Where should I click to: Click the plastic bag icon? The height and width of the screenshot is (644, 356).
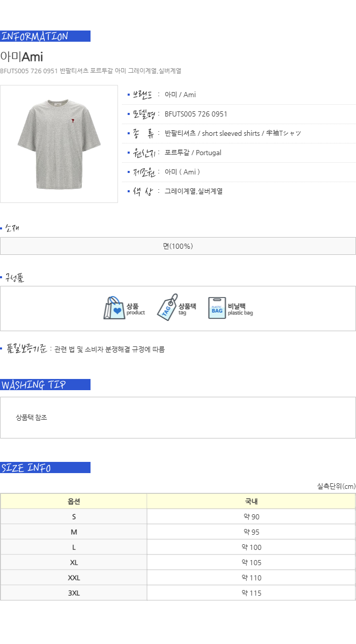pos(217,308)
